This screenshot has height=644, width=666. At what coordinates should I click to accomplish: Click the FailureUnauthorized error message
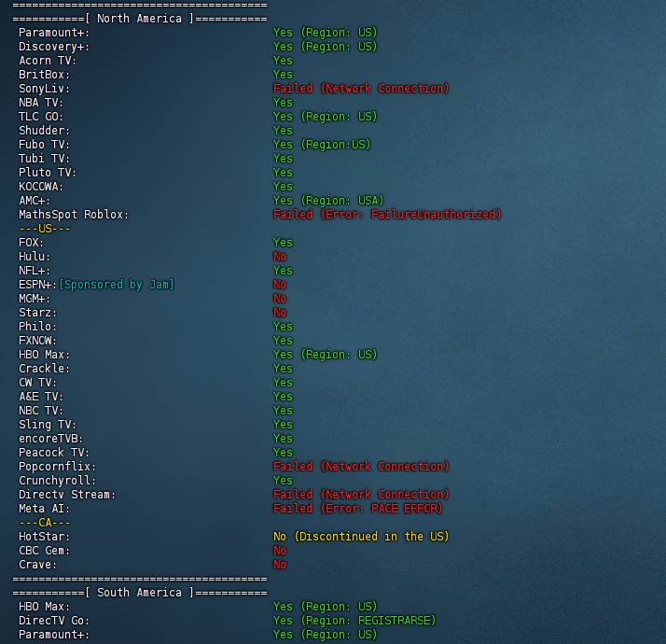[x=387, y=215]
